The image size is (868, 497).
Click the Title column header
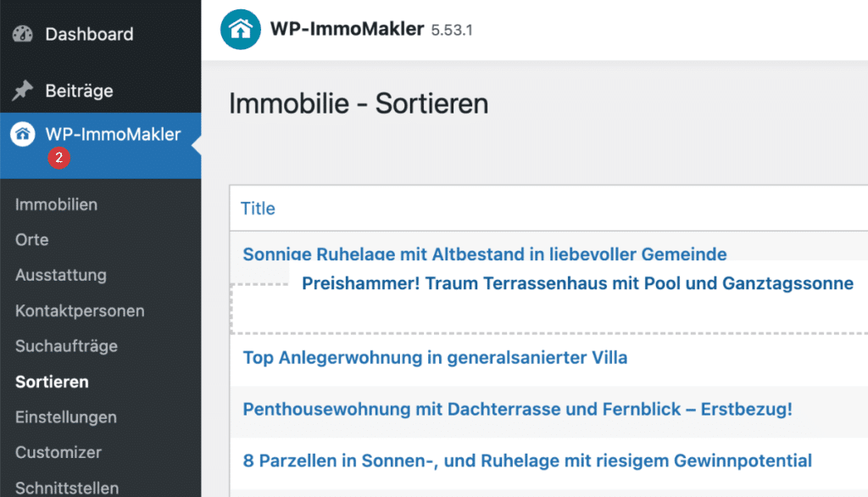click(x=258, y=209)
